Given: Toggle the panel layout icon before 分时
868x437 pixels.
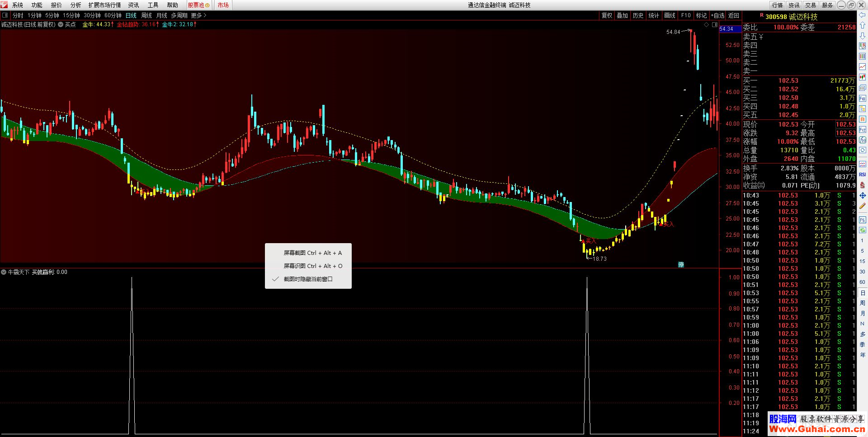Looking at the screenshot, I should coord(5,15).
